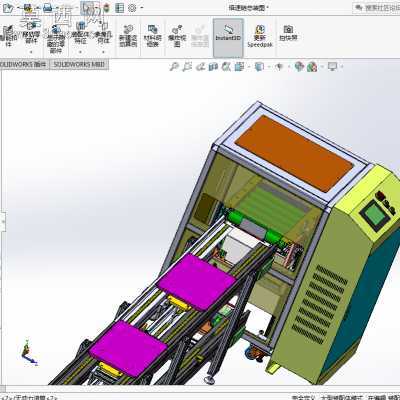Click the Print icon in the quick access bar
Screen dimensions: 400x400
[x=48, y=7]
